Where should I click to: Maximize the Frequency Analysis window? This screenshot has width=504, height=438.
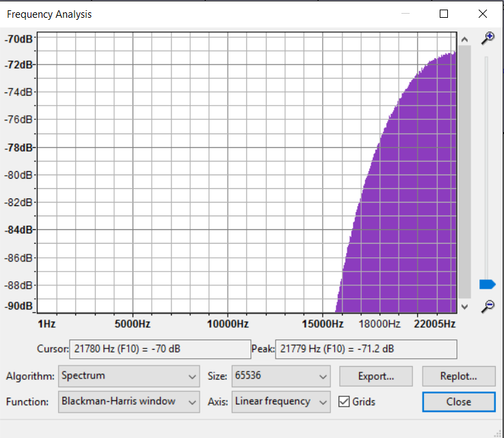point(444,14)
